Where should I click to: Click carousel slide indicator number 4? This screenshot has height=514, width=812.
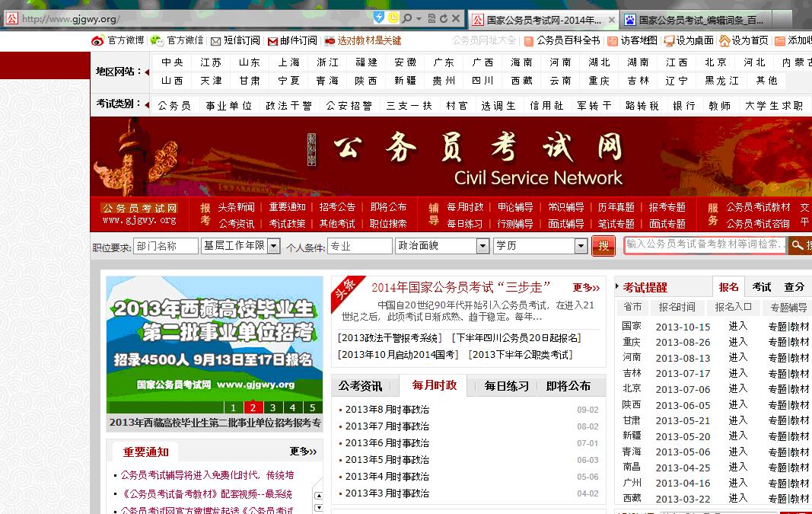coord(292,407)
